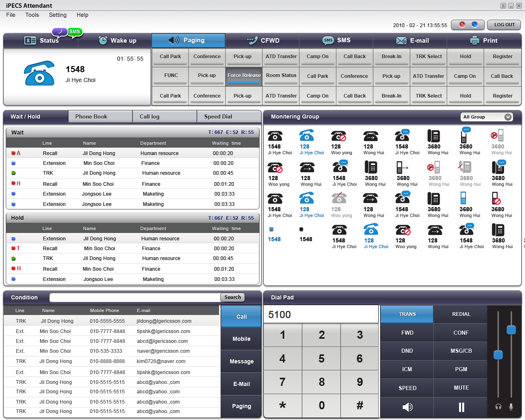Image resolution: width=525 pixels, height=420 pixels.
Task: Open the Call log tab
Action: (149, 116)
